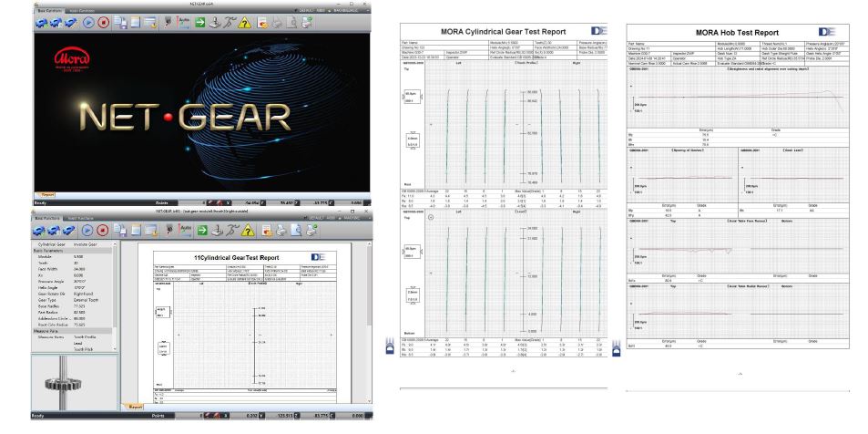Select the Teeth parameter row
This screenshot has height=434, width=868.
pos(72,263)
